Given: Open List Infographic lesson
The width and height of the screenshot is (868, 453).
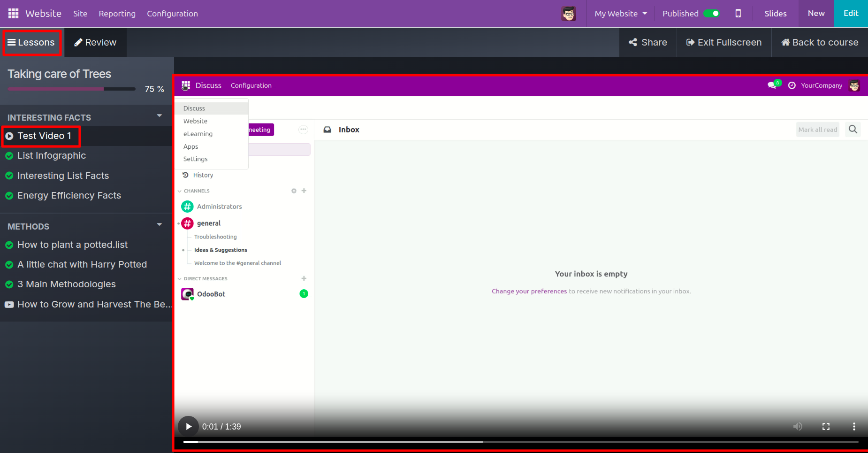Looking at the screenshot, I should (x=52, y=155).
